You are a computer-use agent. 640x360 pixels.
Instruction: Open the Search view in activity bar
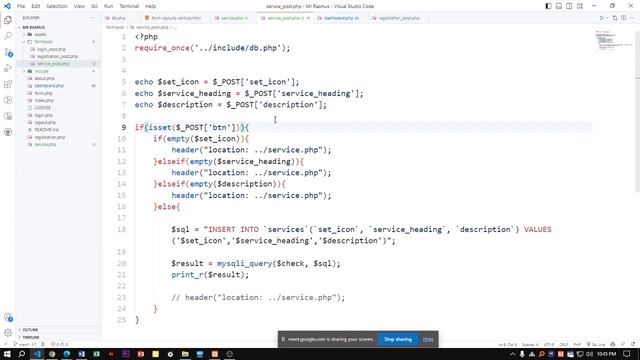8,36
